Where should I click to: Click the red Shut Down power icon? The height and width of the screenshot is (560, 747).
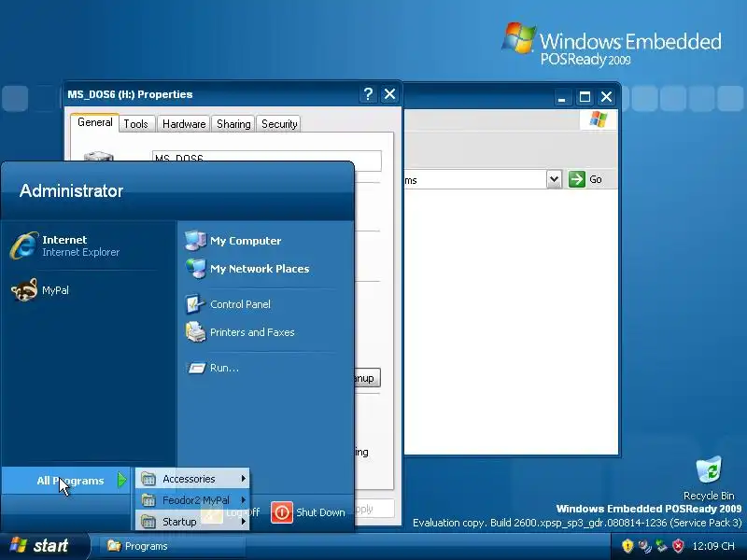(282, 512)
